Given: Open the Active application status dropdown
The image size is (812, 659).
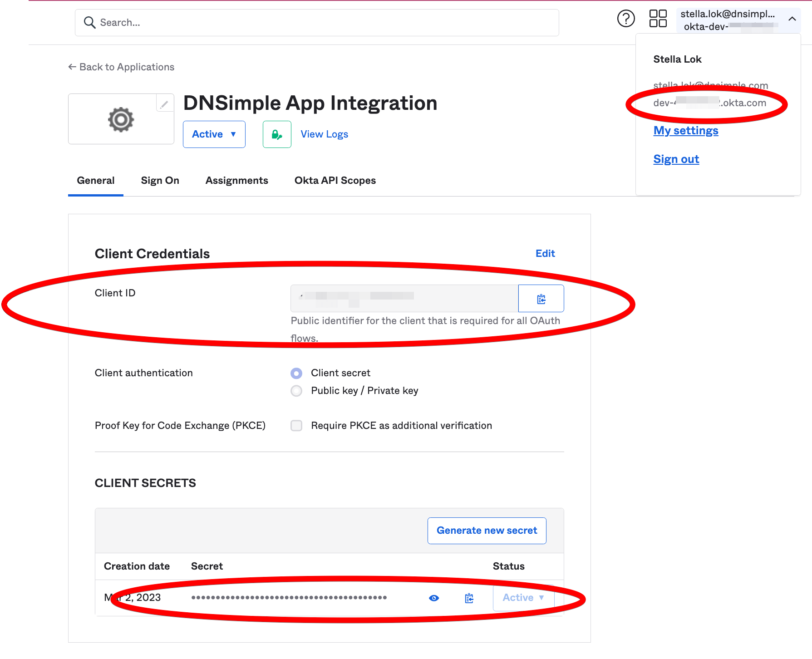Looking at the screenshot, I should [x=214, y=134].
